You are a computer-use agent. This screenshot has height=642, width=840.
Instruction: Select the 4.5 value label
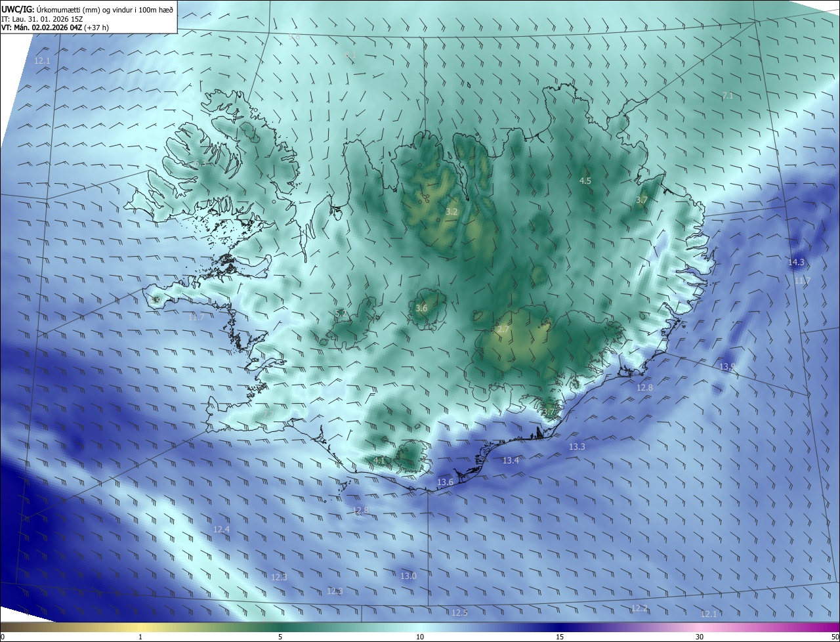(x=585, y=181)
